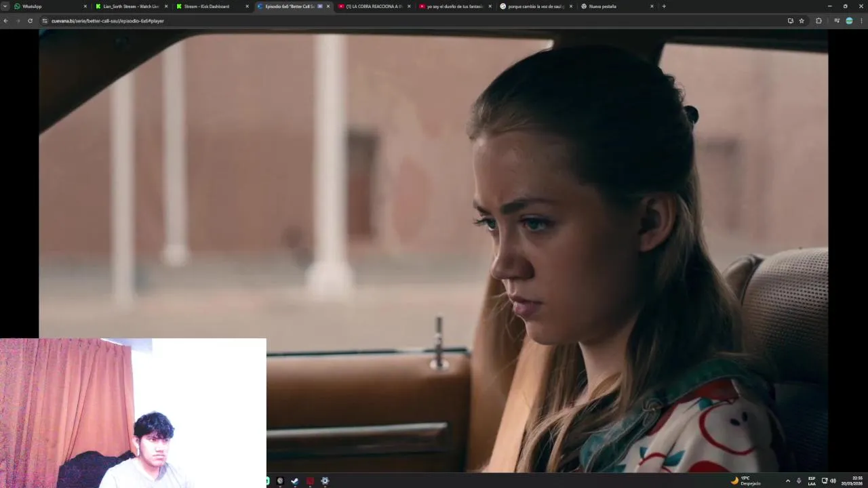Close the 'yo soy el dueño' tab
This screenshot has height=488, width=868.
pyautogui.click(x=490, y=6)
